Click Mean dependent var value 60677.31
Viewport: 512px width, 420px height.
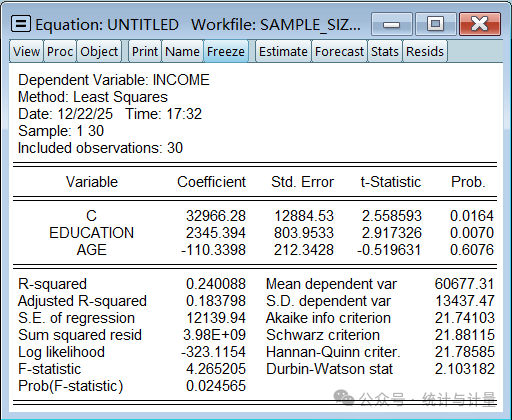point(464,284)
